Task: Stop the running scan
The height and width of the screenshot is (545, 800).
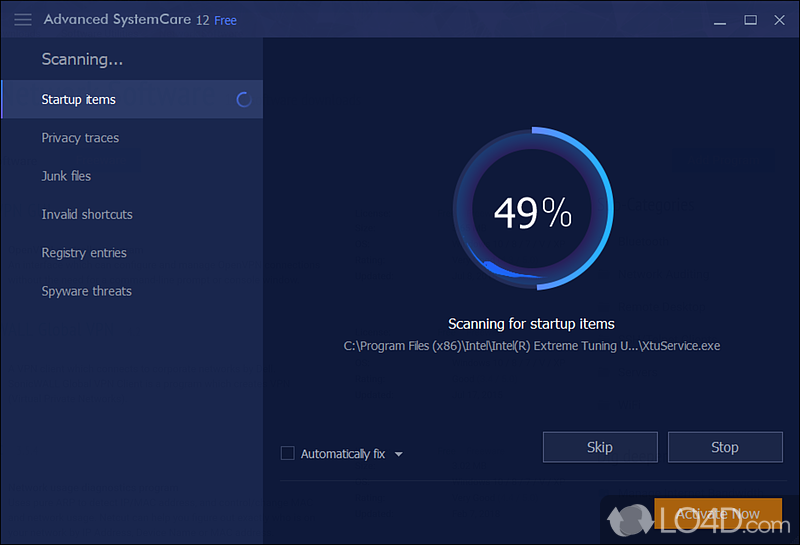Action: tap(725, 447)
